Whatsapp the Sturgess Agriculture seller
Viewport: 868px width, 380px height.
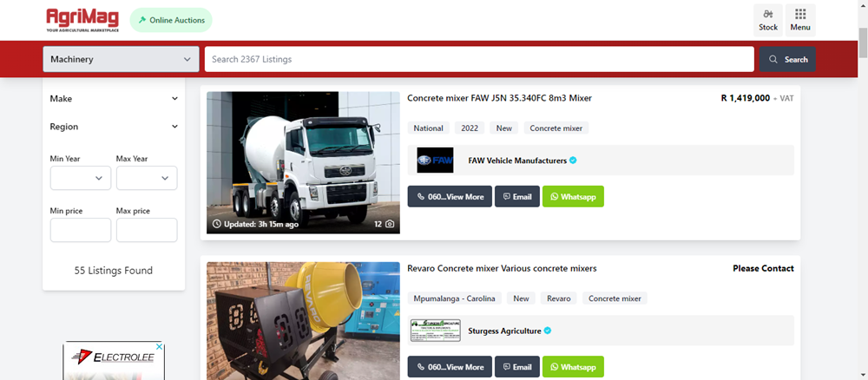click(573, 367)
